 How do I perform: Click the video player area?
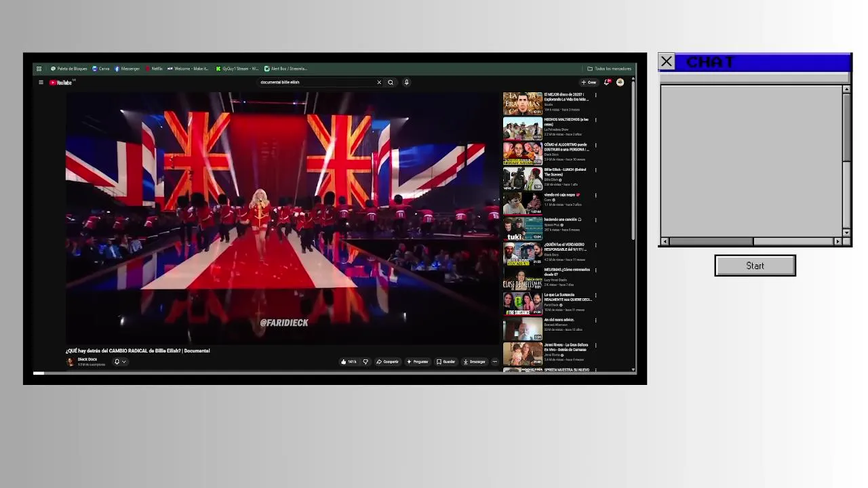(x=283, y=218)
